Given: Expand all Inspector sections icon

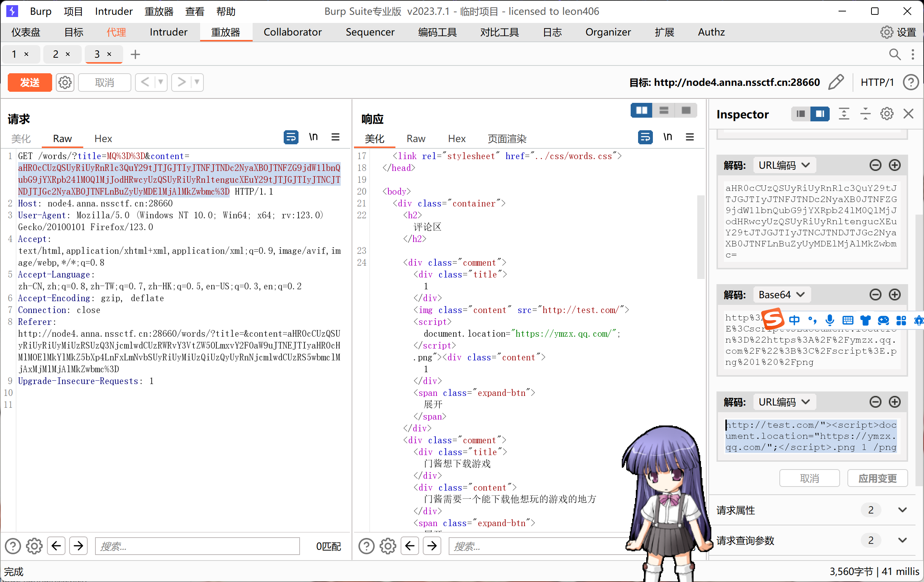Looking at the screenshot, I should (x=844, y=114).
